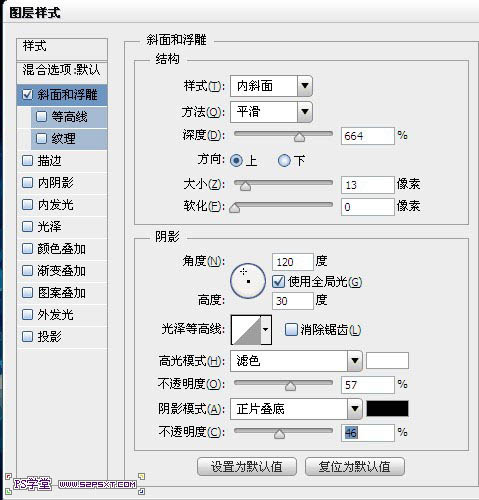Open the 高光模式 dropdown showing 滤色
The image size is (479, 500).
296,361
